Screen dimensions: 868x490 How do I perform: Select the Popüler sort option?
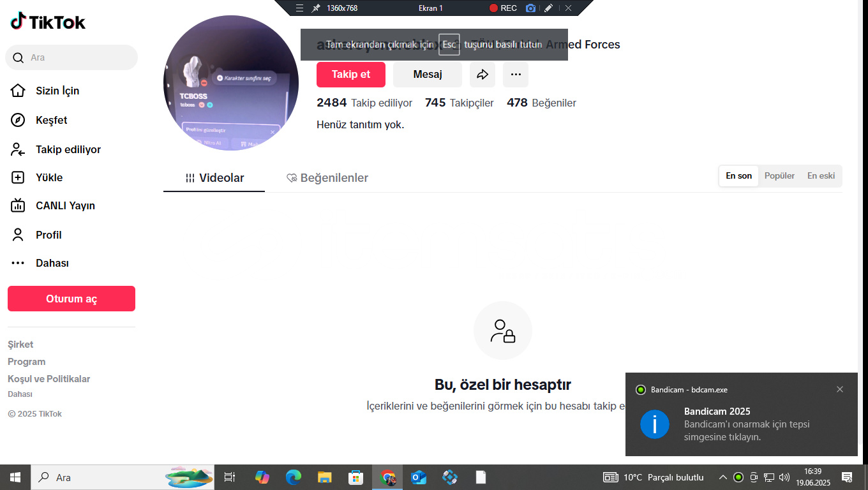[780, 176]
